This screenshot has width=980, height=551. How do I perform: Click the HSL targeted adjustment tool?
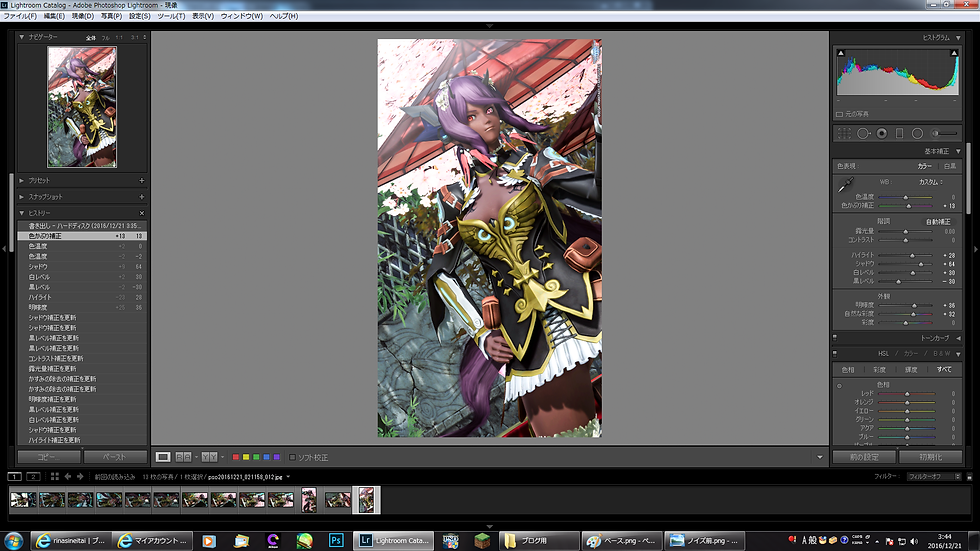839,386
